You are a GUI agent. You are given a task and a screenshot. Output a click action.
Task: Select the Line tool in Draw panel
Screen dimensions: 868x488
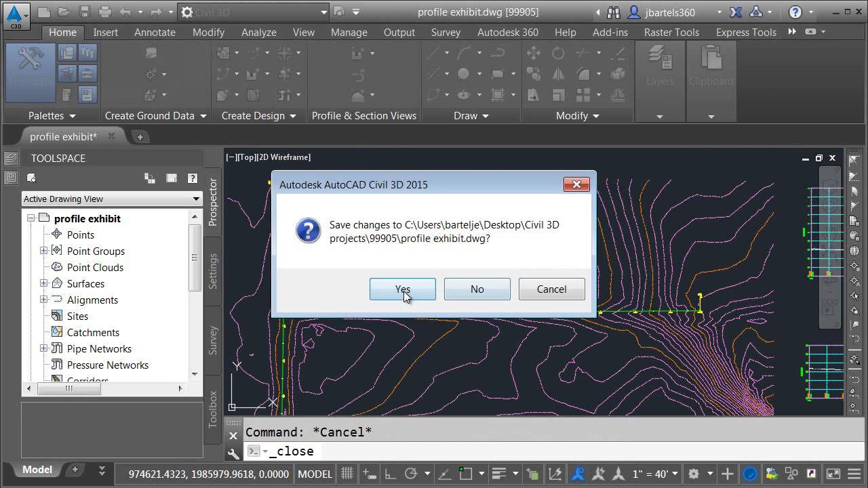click(x=434, y=53)
